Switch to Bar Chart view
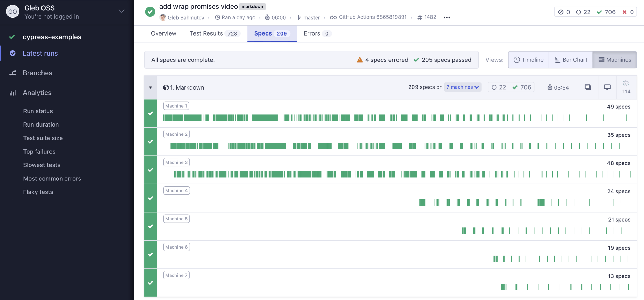 click(571, 60)
